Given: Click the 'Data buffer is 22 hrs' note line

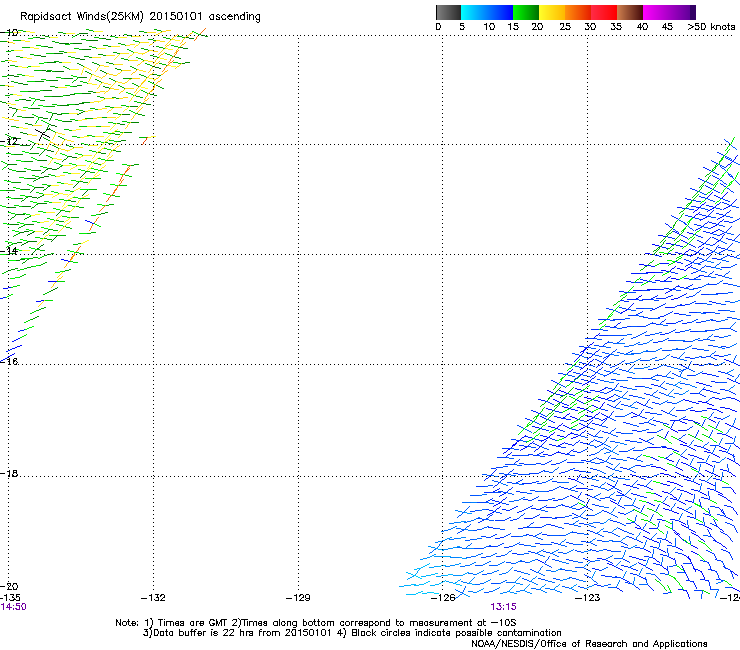Looking at the screenshot, I should pos(352,633).
